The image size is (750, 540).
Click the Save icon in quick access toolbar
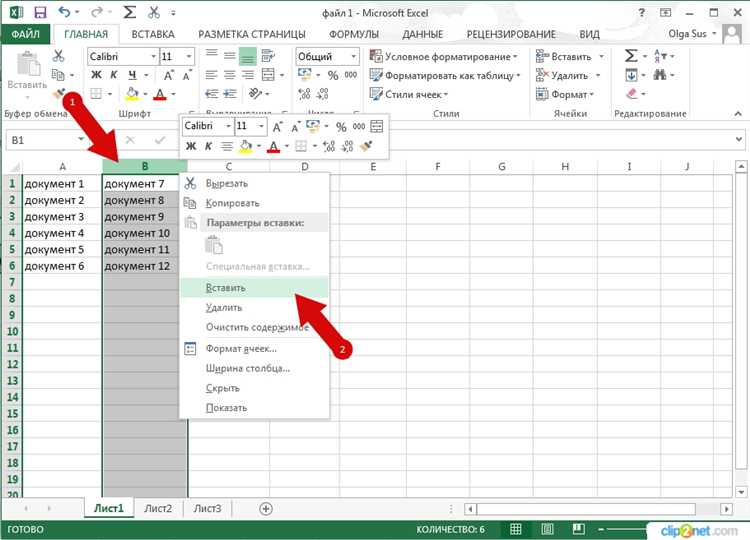click(41, 13)
